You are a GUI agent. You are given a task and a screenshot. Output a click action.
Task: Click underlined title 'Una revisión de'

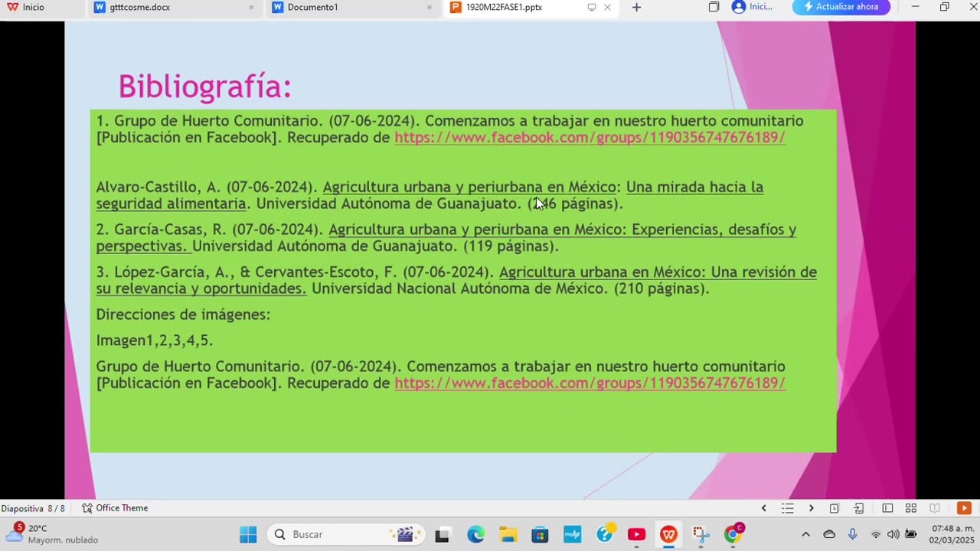[763, 272]
